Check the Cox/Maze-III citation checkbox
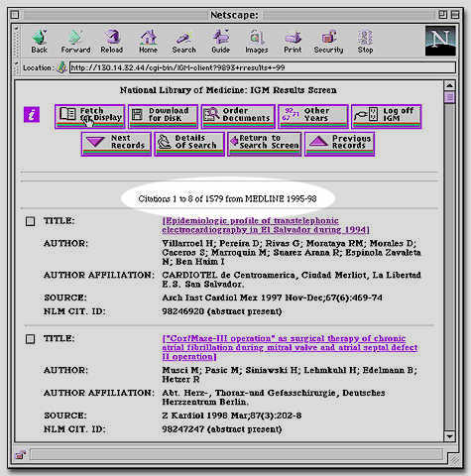This screenshot has height=476, width=471. tap(30, 339)
